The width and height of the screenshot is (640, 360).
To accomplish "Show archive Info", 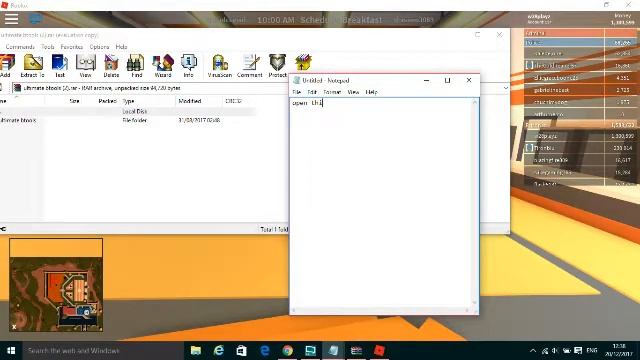I will (x=188, y=66).
